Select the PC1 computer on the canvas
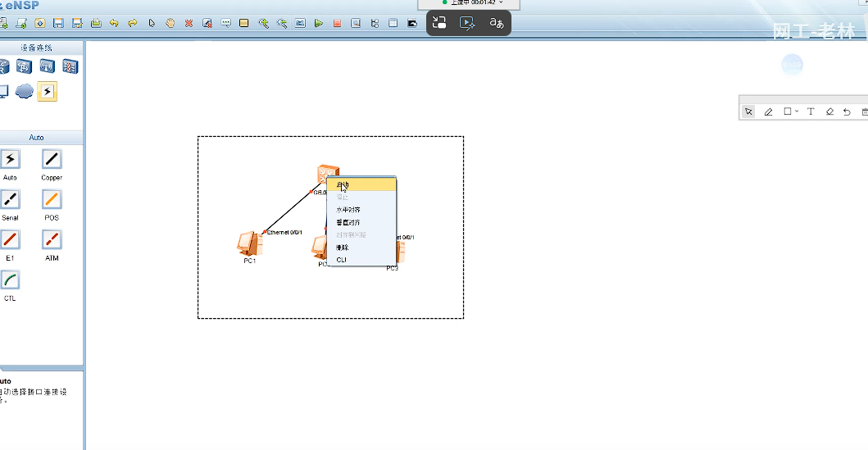Screen dimensions: 868x450 (250, 243)
